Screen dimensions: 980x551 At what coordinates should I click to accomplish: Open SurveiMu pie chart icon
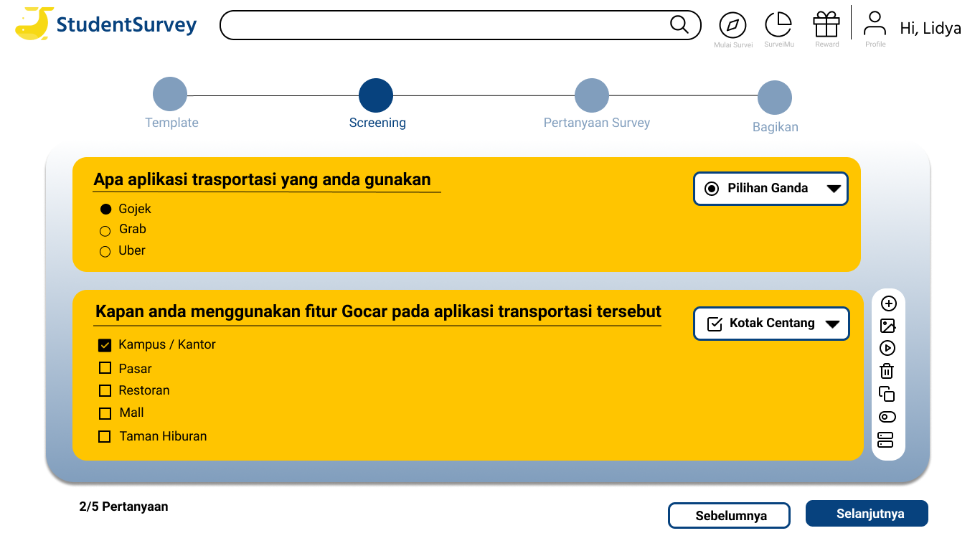(x=778, y=24)
